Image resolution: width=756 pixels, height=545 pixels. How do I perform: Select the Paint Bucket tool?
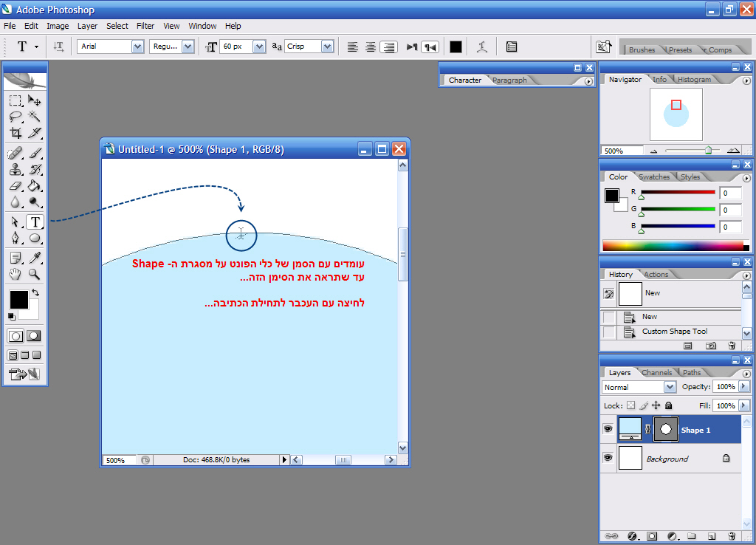(35, 186)
